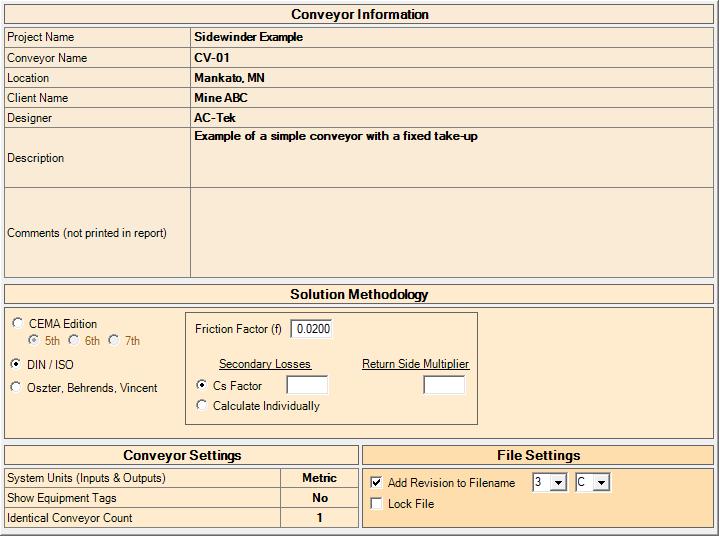Select the Cs Factor radio button

[x=203, y=385]
